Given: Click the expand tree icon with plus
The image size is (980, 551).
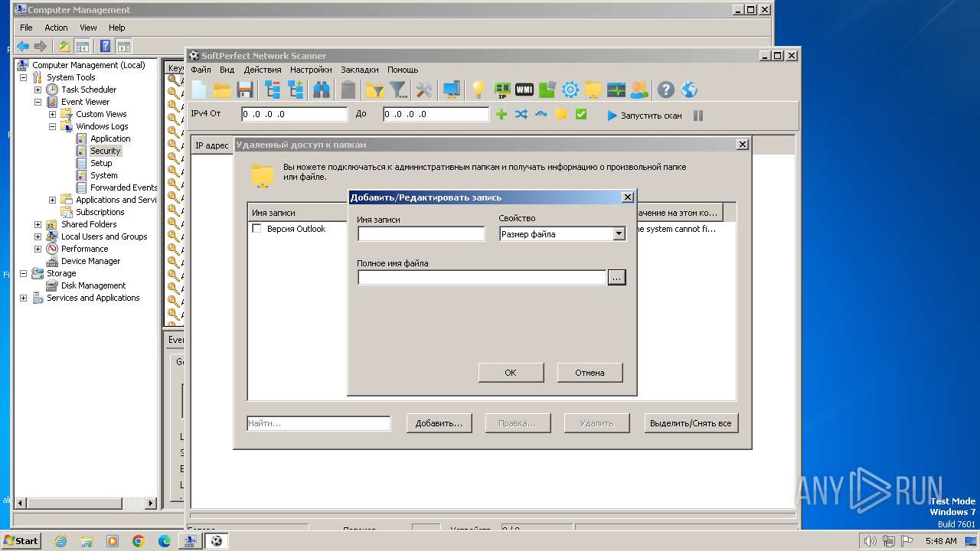Looking at the screenshot, I should (296, 90).
